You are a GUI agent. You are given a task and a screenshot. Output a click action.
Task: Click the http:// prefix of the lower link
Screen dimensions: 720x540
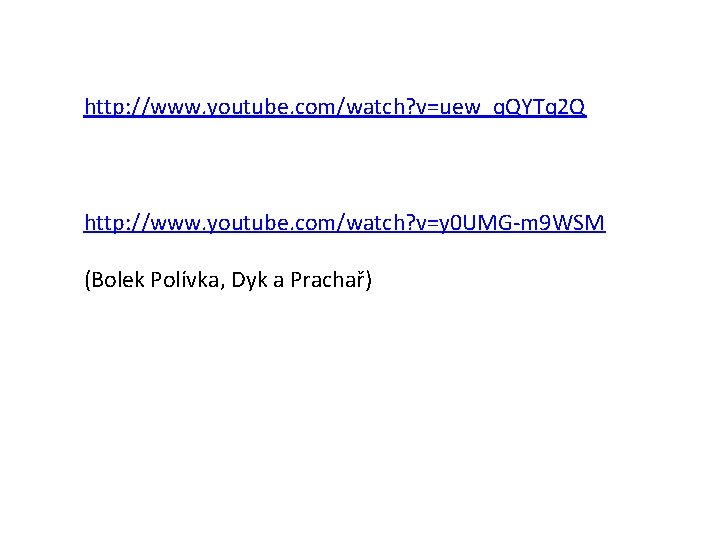click(x=117, y=223)
